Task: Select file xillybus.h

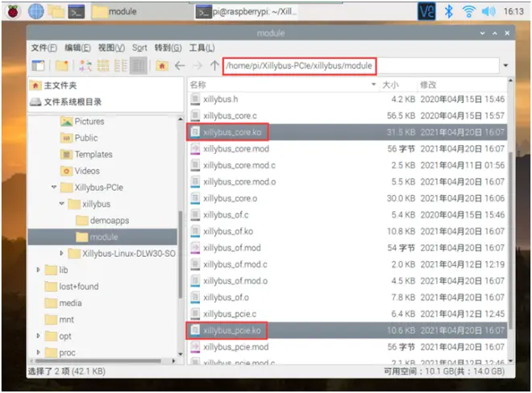Action: (347, 99)
